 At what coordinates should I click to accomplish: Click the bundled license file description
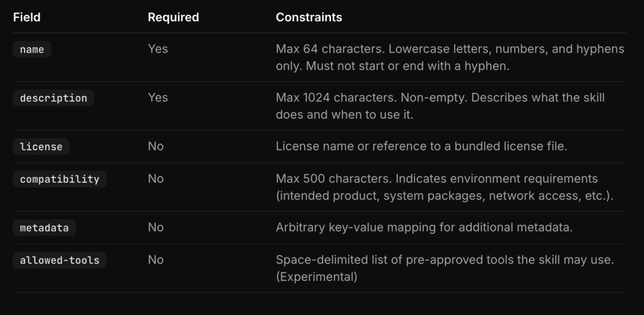pos(422,146)
